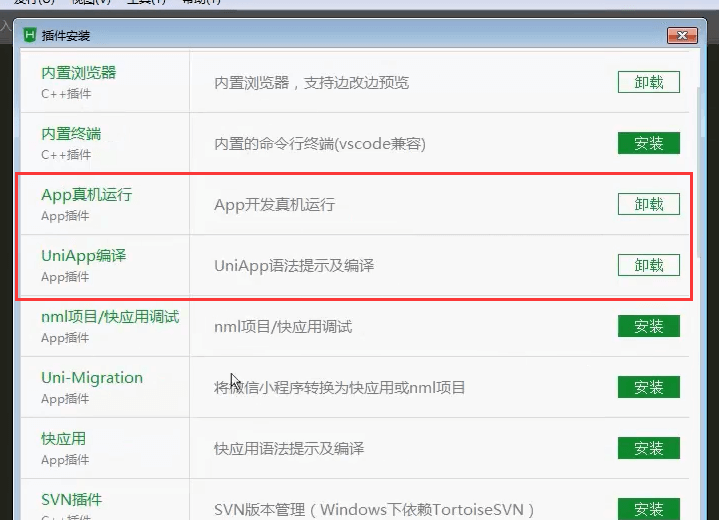Select the SVN插件 plugin name
This screenshot has width=719, height=520.
(72, 499)
